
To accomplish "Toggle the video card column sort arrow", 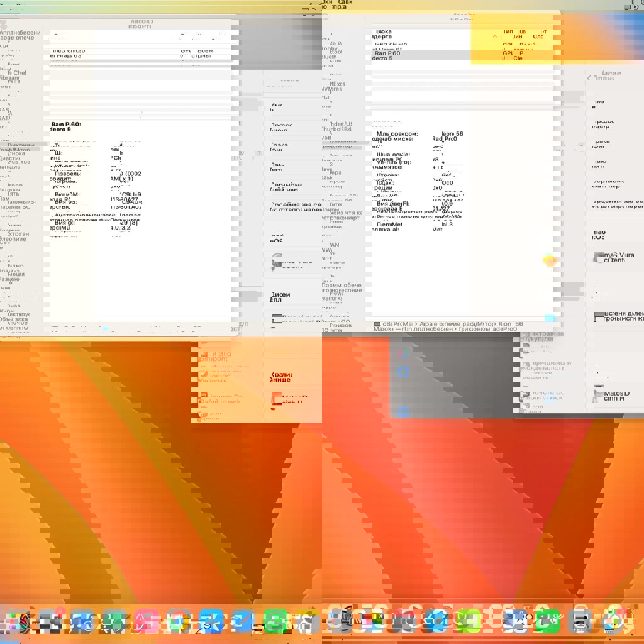I will pos(494,36).
